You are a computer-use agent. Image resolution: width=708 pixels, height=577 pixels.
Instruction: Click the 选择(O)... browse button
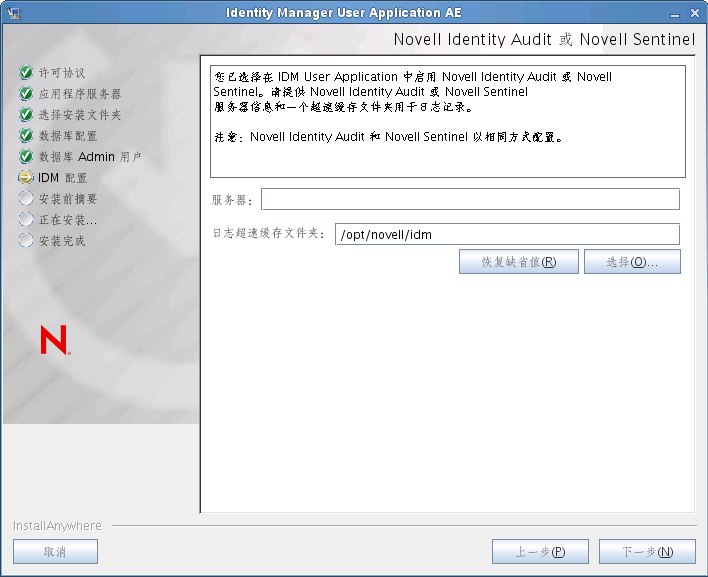(x=632, y=262)
